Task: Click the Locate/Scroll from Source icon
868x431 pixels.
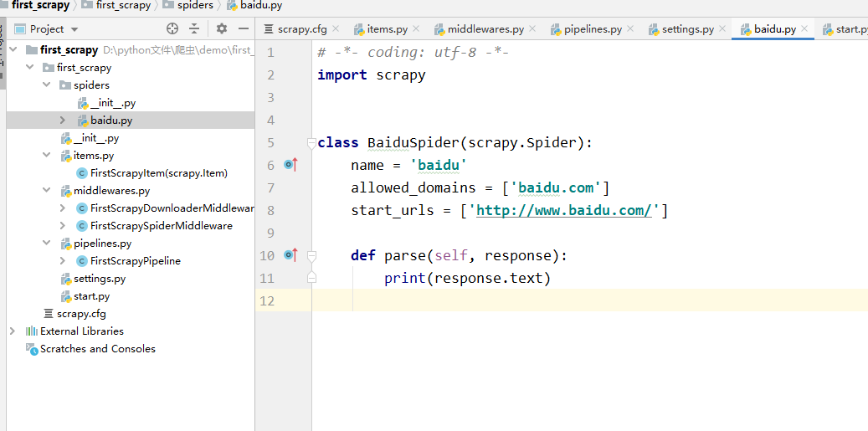Action: (x=172, y=28)
